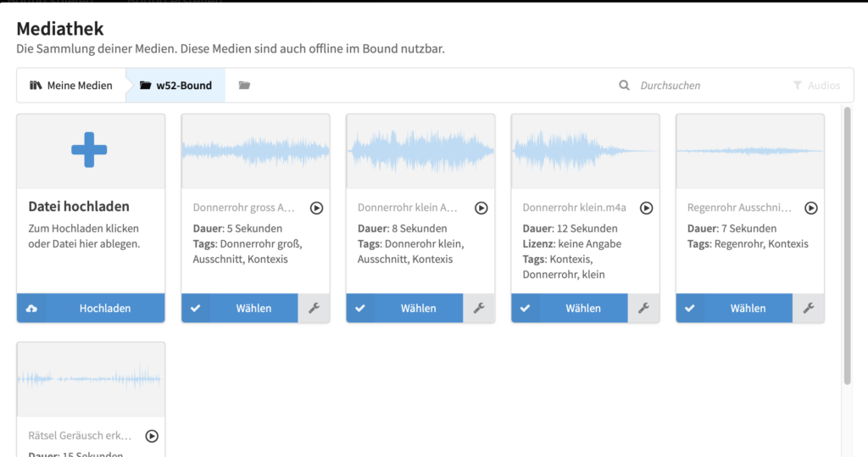The width and height of the screenshot is (868, 457).
Task: Click the Donnerrohr klein.m4a waveform thumbnail
Action: (585, 151)
